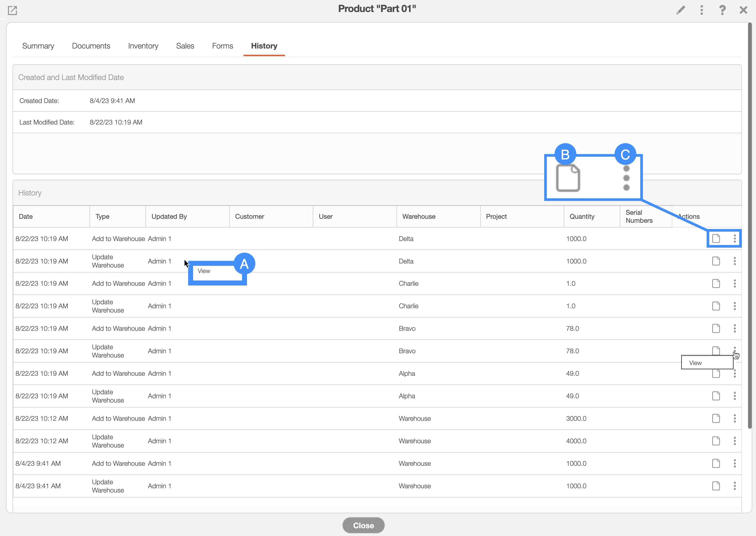Open document icon for first Delta row
756x536 pixels.
(x=716, y=238)
